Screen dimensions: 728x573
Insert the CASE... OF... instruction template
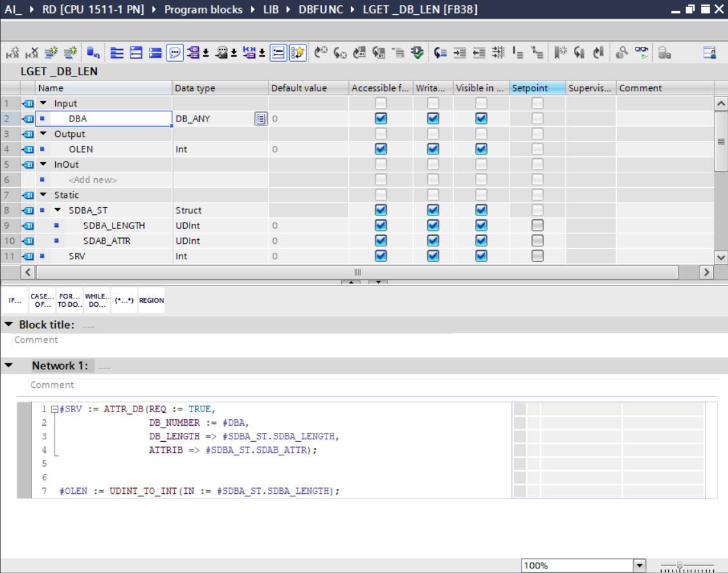[42, 300]
